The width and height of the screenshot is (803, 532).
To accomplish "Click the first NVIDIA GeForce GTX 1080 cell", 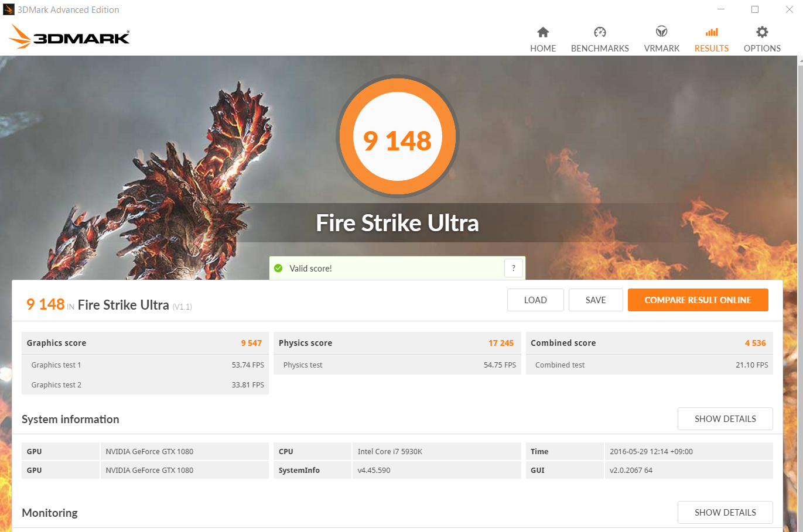I will 184,451.
